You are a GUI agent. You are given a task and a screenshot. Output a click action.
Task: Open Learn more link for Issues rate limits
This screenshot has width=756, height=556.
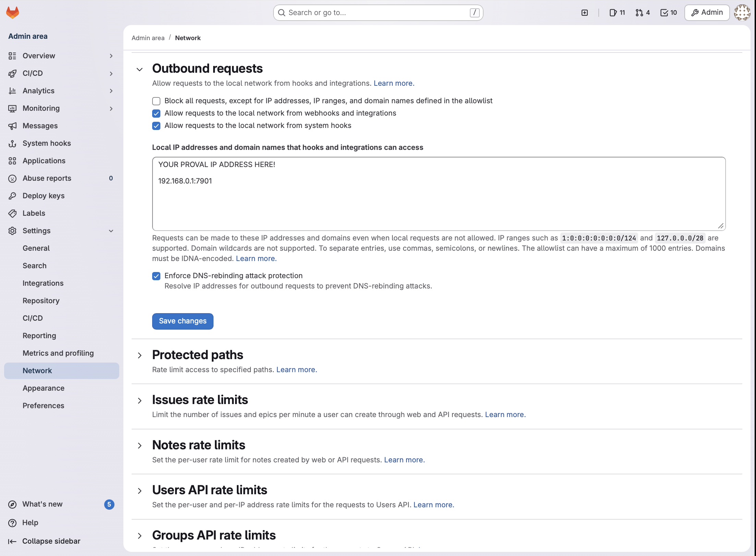point(505,415)
